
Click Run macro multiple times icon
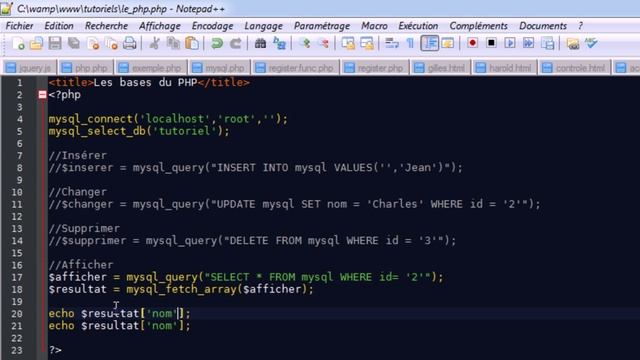tap(529, 43)
